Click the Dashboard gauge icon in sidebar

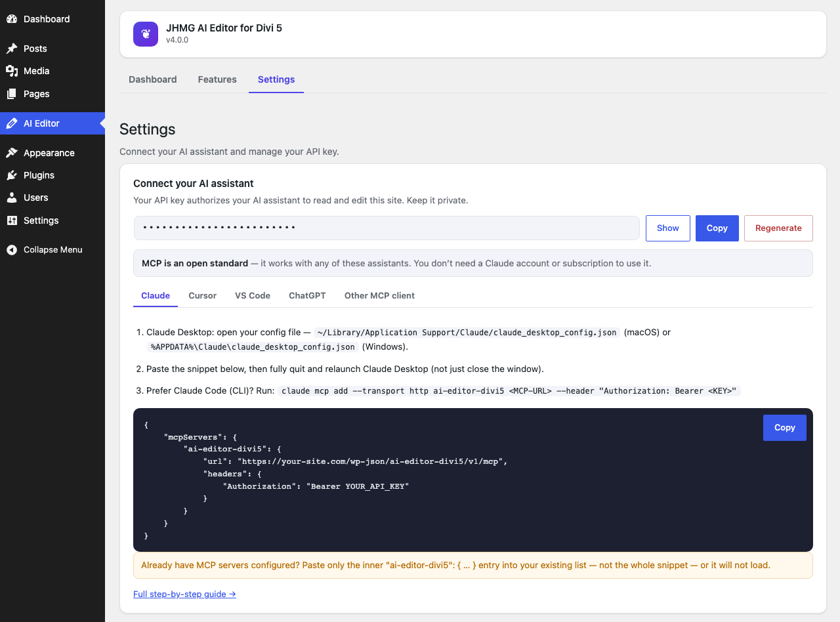tap(12, 19)
